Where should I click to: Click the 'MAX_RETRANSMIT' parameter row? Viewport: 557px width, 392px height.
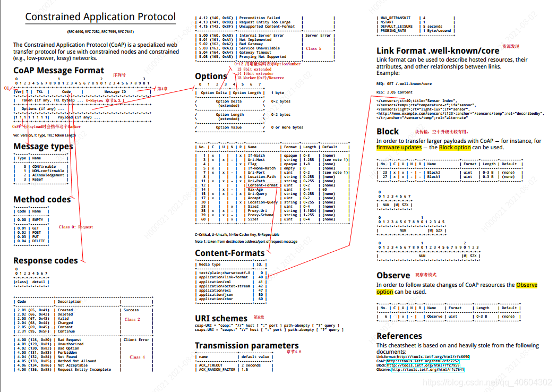tap(416, 18)
